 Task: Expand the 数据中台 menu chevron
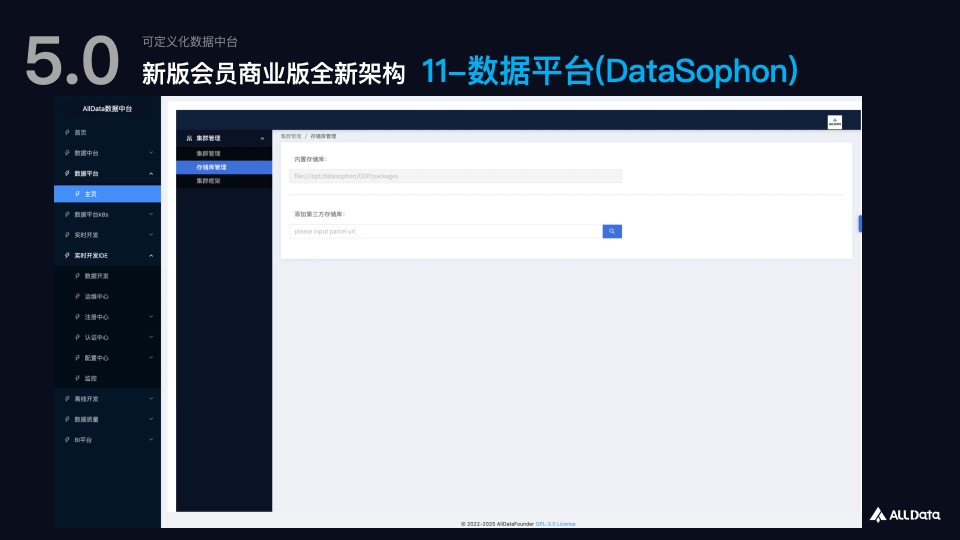pos(151,153)
